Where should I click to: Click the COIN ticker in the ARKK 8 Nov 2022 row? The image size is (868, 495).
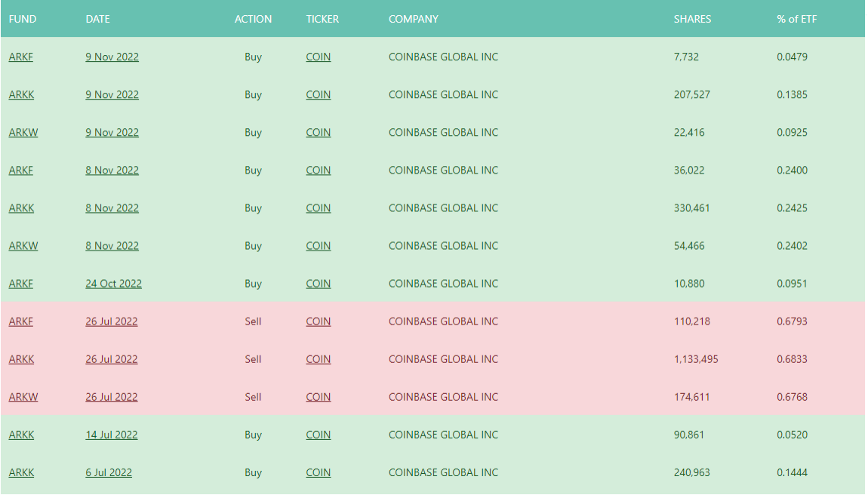pyautogui.click(x=318, y=208)
